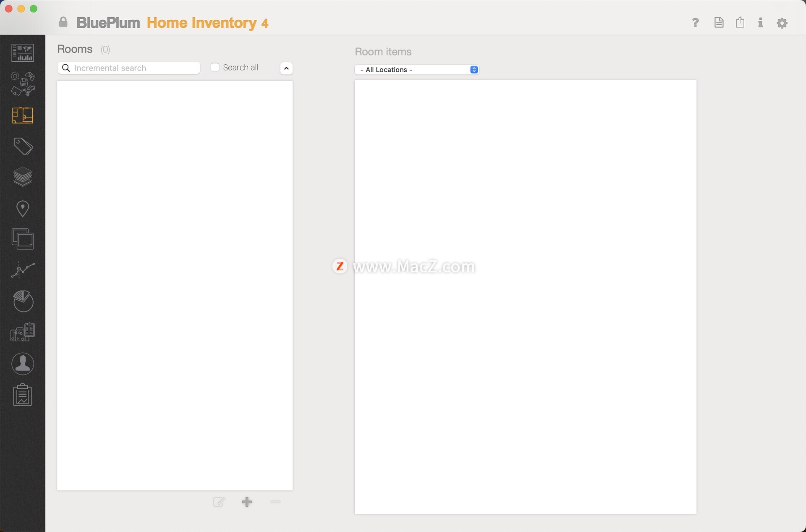This screenshot has height=532, width=806.
Task: Click the magnifier icon in search field
Action: pos(66,68)
